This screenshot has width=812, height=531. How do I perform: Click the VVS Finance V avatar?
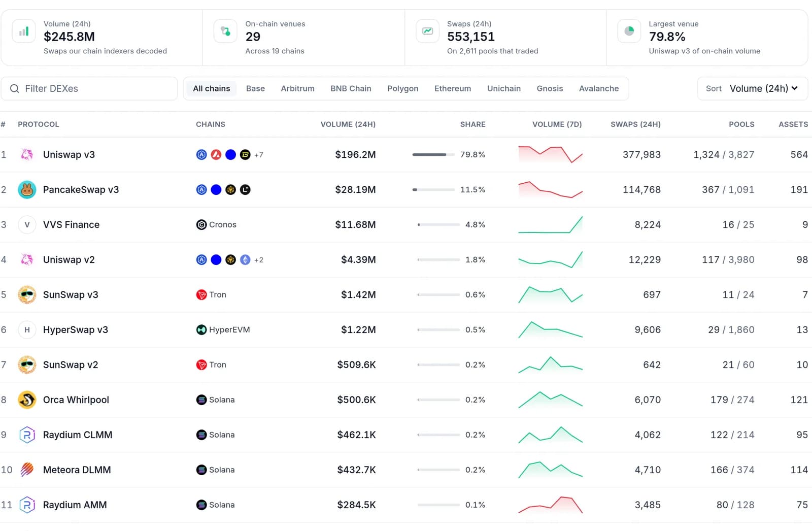pyautogui.click(x=27, y=225)
